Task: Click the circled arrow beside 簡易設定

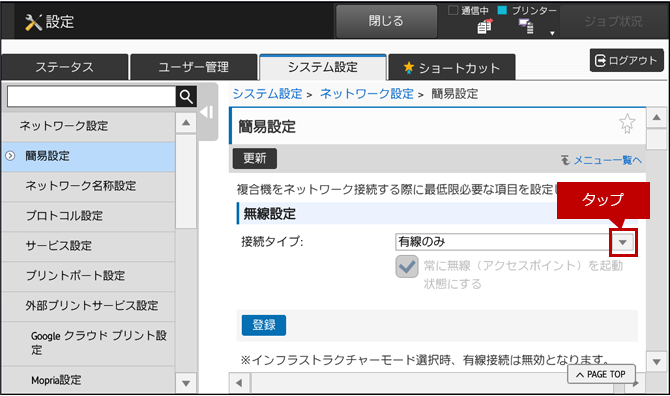Action: 10,156
